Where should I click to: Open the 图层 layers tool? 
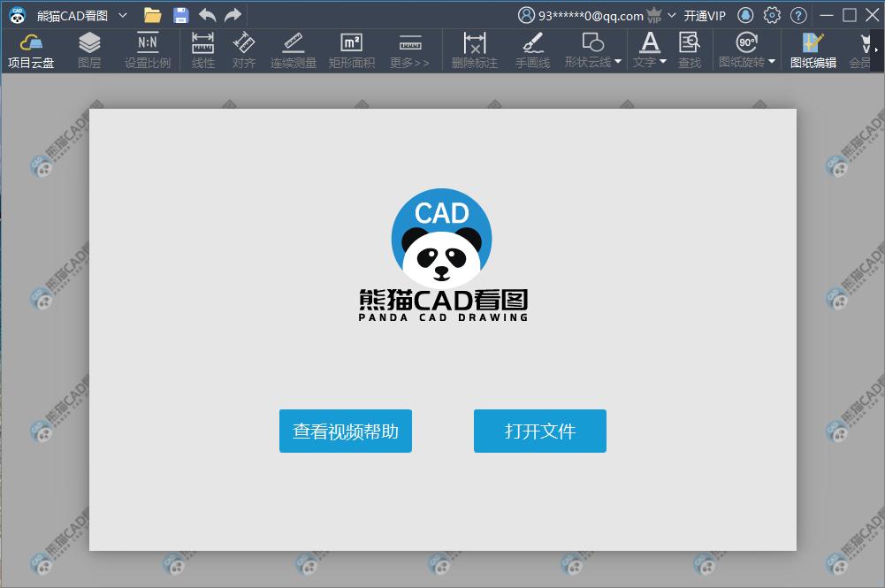tap(89, 50)
